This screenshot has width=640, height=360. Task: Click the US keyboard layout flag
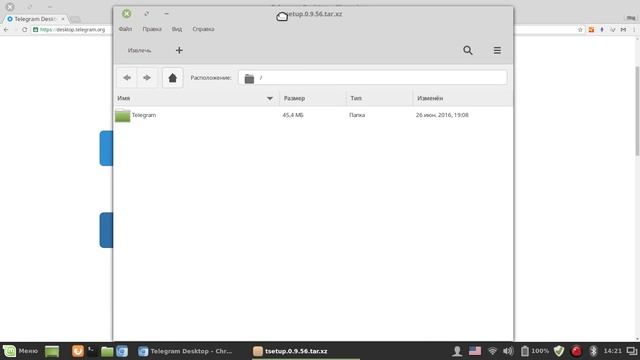pyautogui.click(x=475, y=351)
